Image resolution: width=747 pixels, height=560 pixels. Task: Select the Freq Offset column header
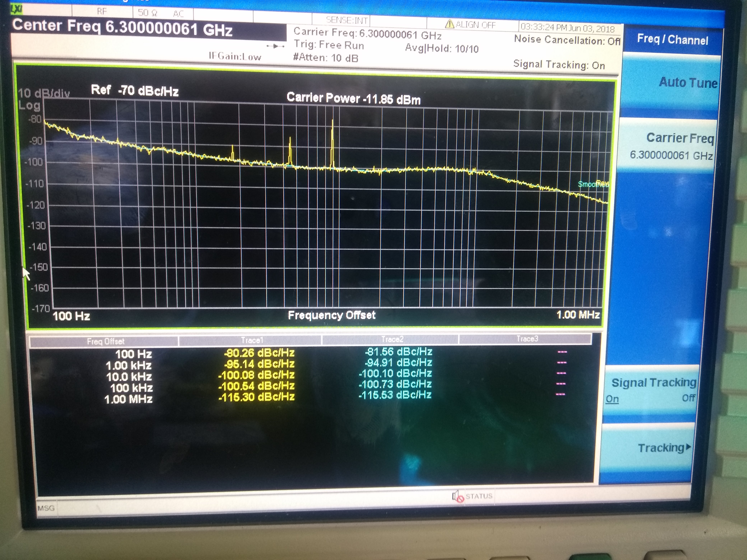[105, 341]
